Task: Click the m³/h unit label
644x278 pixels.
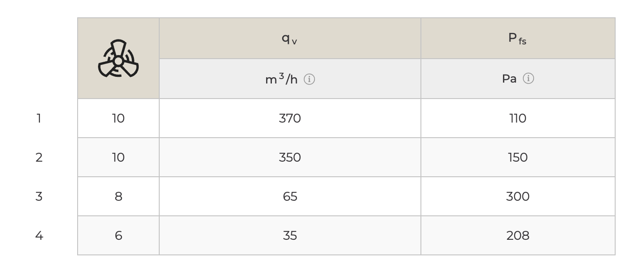Action: click(x=281, y=79)
